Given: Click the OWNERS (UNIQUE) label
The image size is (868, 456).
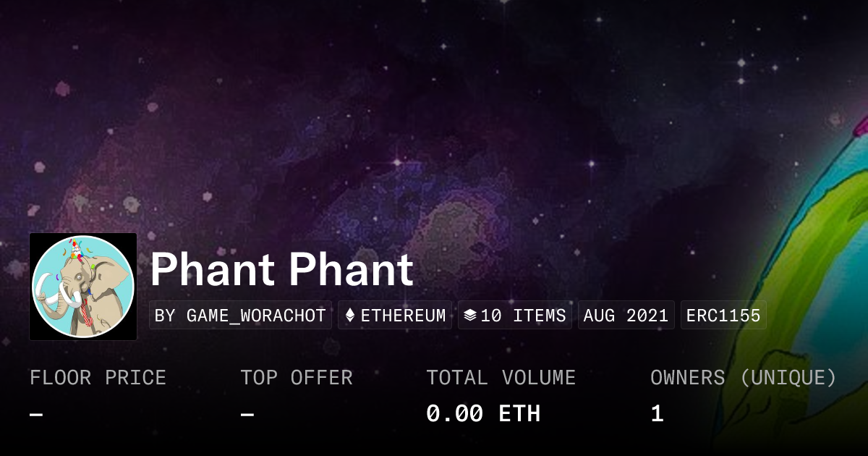Looking at the screenshot, I should tap(743, 378).
